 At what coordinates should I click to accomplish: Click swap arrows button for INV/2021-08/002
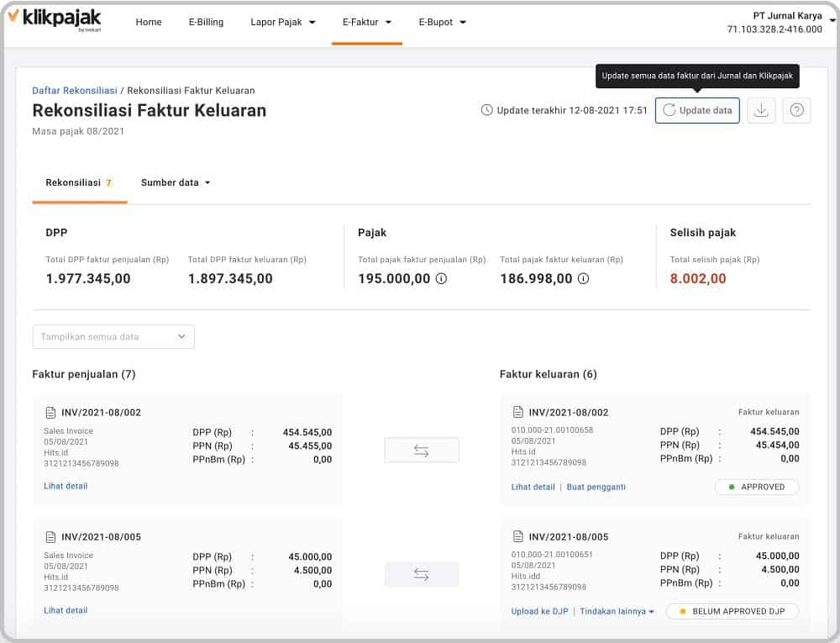(422, 451)
